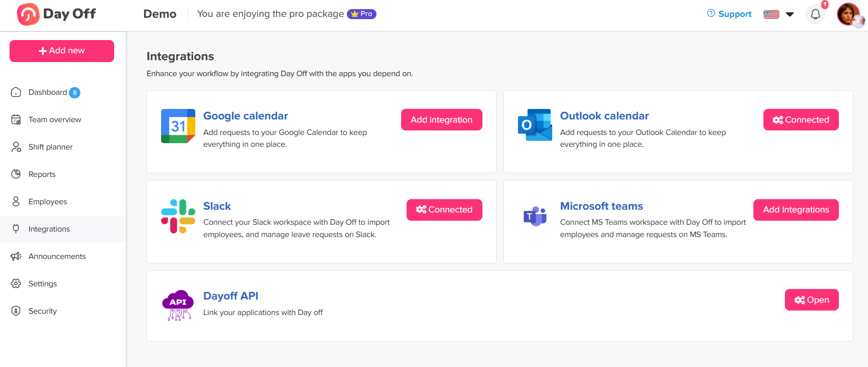Open the Shift planner page
The image size is (868, 367).
50,147
